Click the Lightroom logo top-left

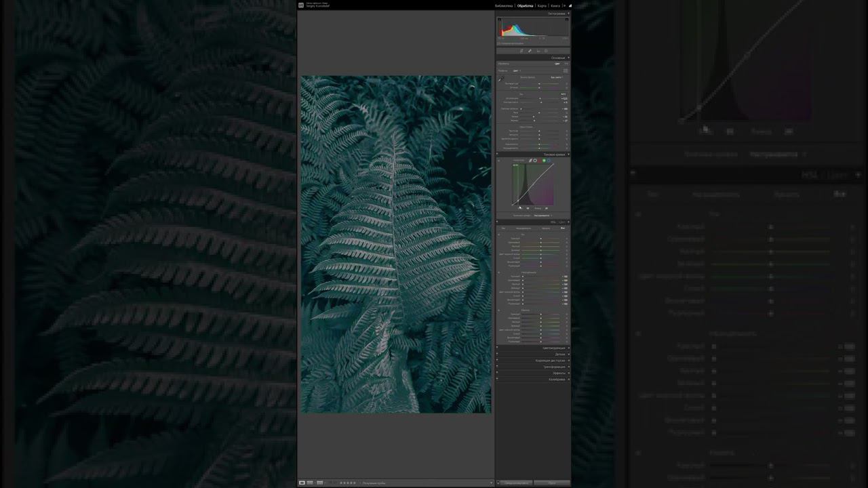(x=301, y=5)
